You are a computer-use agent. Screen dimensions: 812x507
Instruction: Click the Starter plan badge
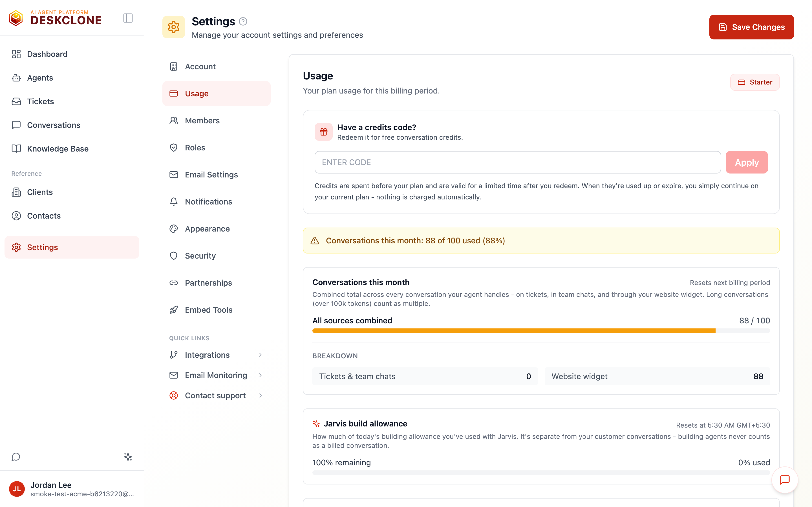click(754, 82)
